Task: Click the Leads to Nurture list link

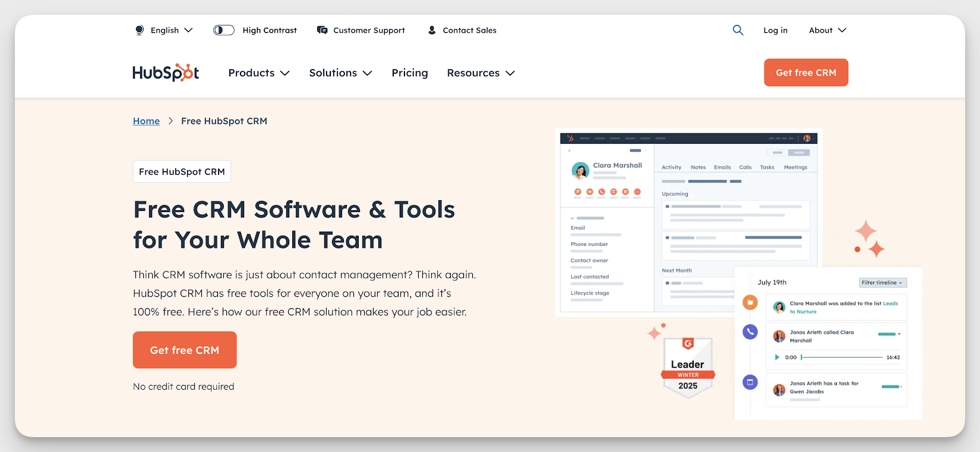Action: pos(844,307)
